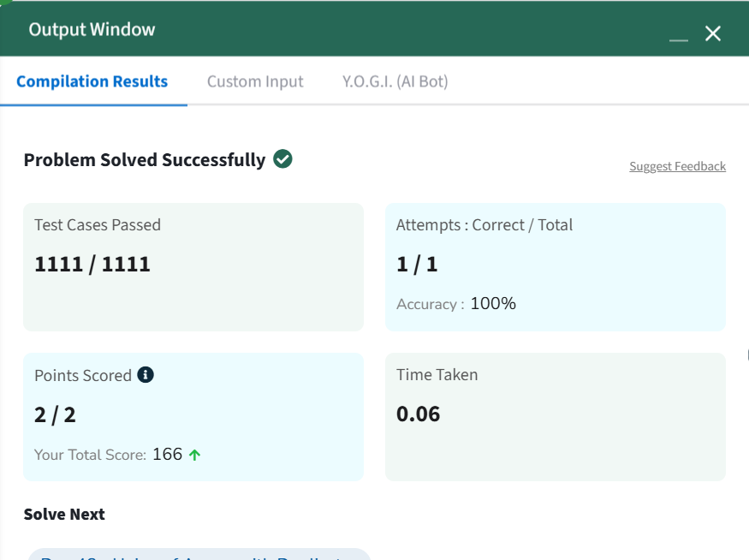
Task: Open the Y.O.G.I. (AI Bot) tab
Action: tap(395, 81)
